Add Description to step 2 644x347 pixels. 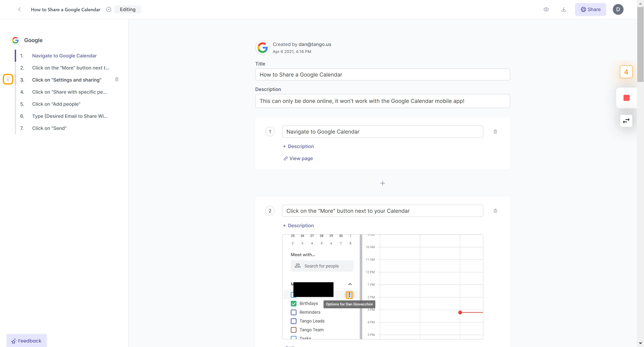[298, 225]
